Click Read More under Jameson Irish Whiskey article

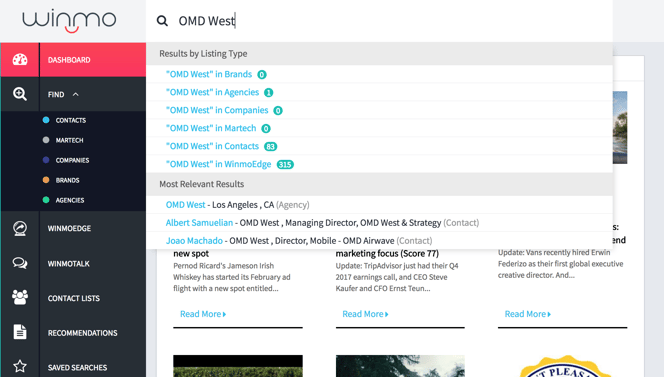tap(203, 314)
